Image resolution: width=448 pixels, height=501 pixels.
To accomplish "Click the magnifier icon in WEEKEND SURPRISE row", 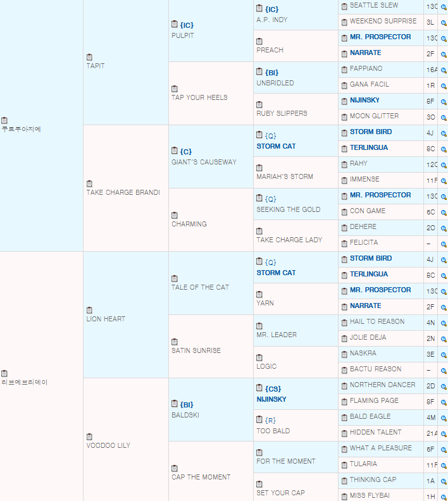I will point(444,23).
